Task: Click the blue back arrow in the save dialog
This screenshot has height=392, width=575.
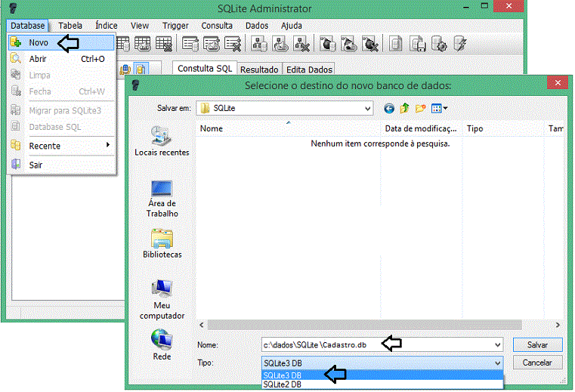Action: 389,109
